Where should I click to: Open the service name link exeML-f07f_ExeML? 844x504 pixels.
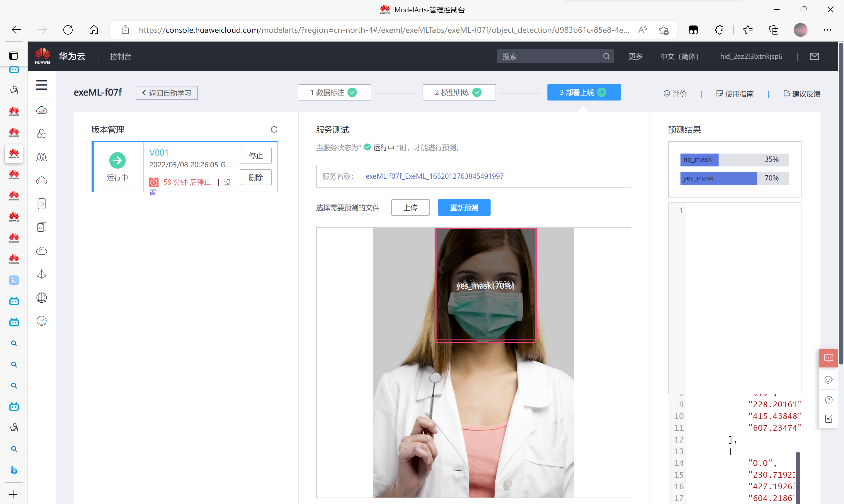[434, 176]
